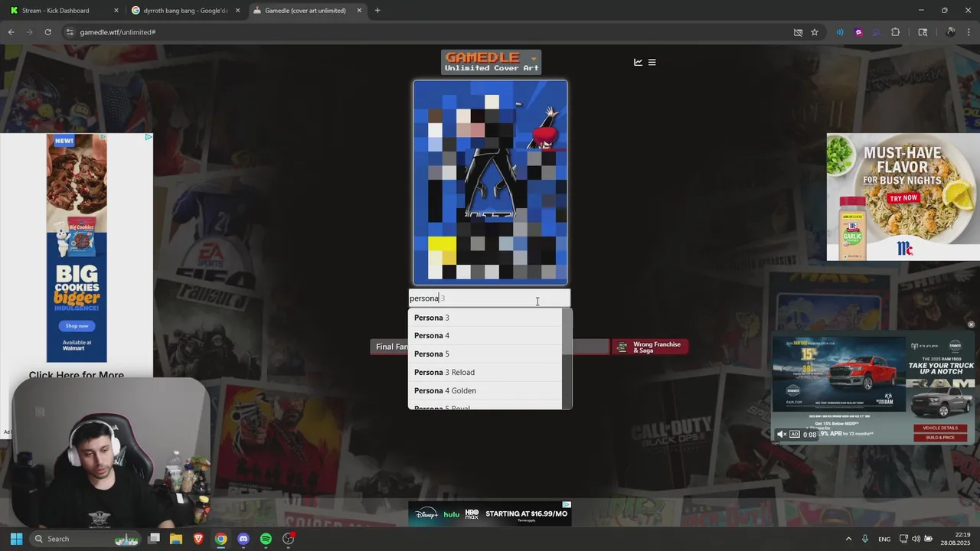The height and width of the screenshot is (551, 980).
Task: Click Shop now on cookies ad
Action: pos(77,326)
